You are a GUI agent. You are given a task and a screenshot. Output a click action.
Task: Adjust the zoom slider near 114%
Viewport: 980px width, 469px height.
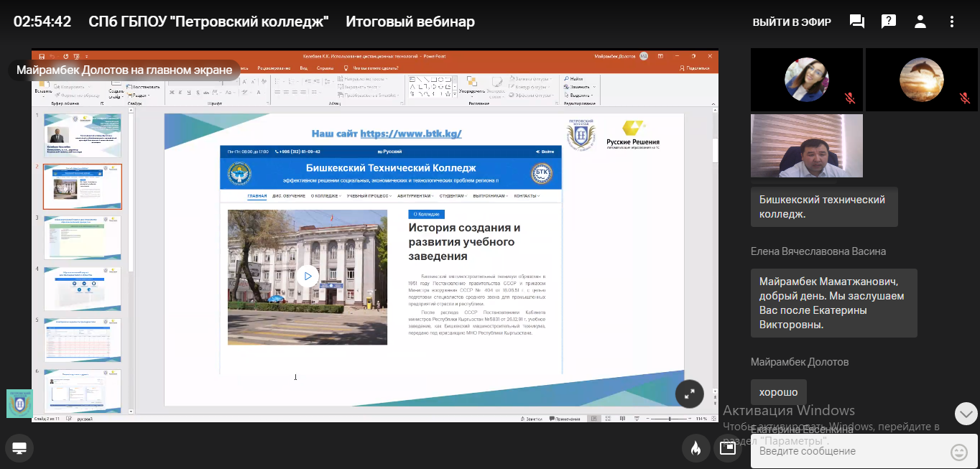coord(670,417)
